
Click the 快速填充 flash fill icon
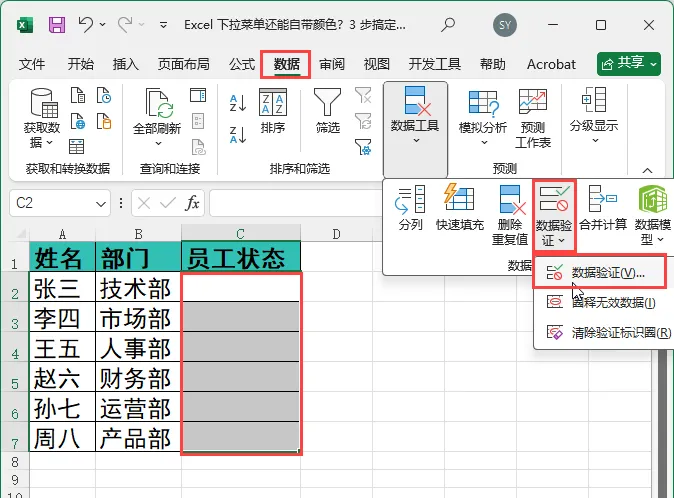[460, 208]
